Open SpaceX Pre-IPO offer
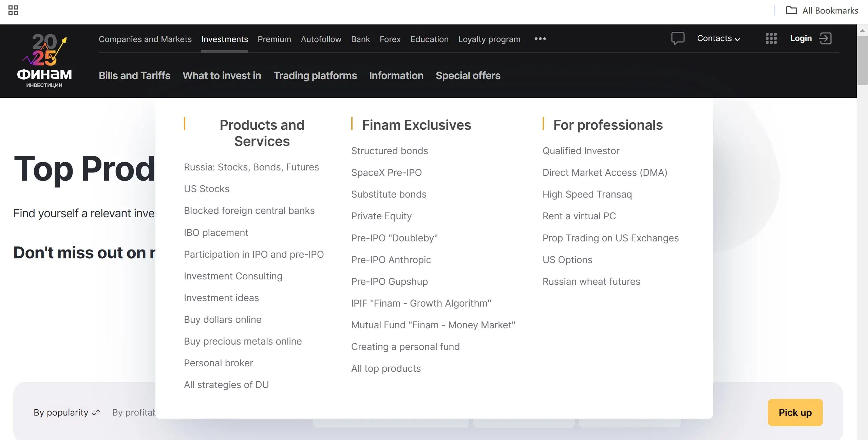The height and width of the screenshot is (440, 868). point(386,172)
